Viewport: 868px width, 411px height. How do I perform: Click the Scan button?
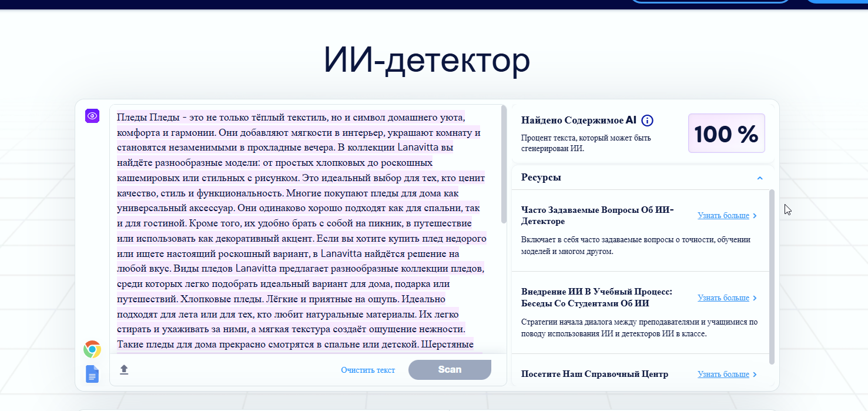pos(450,370)
